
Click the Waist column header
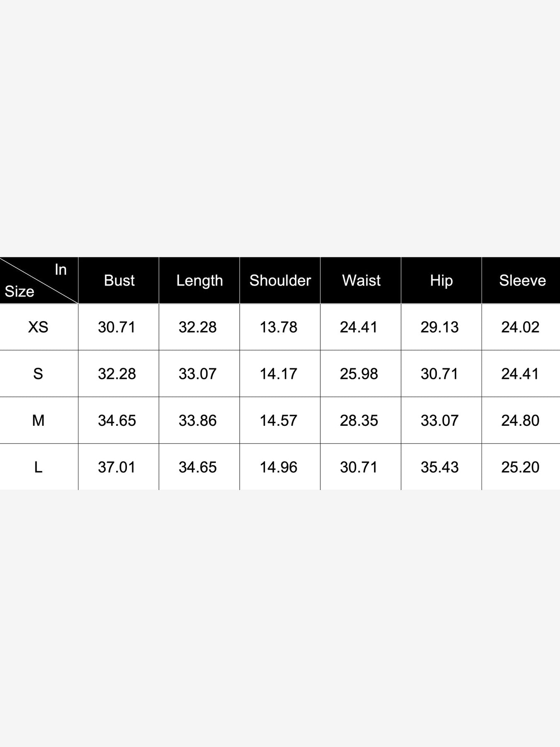361,281
